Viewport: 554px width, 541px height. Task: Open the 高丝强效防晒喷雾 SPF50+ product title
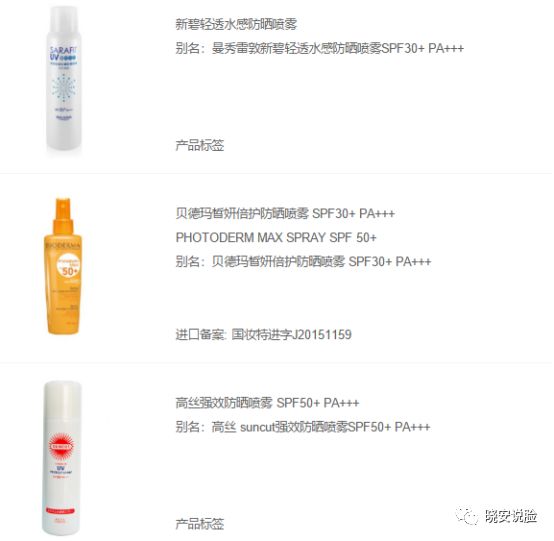coord(267,403)
